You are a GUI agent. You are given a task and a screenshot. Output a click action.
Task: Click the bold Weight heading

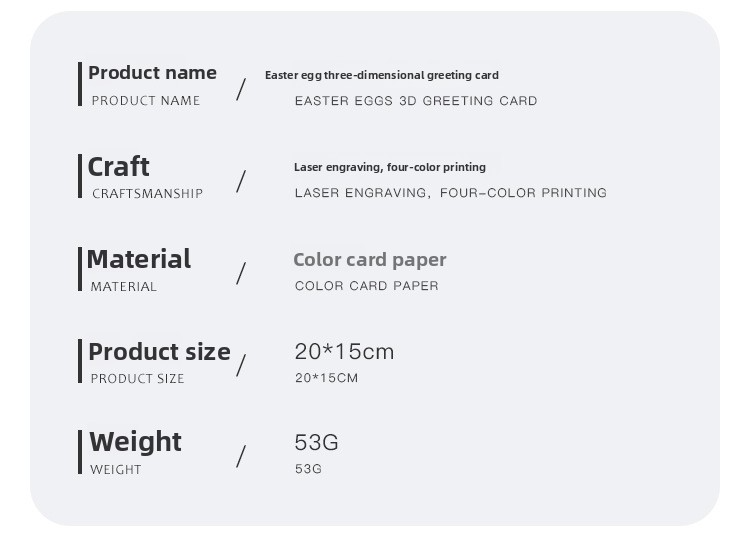[x=135, y=442]
